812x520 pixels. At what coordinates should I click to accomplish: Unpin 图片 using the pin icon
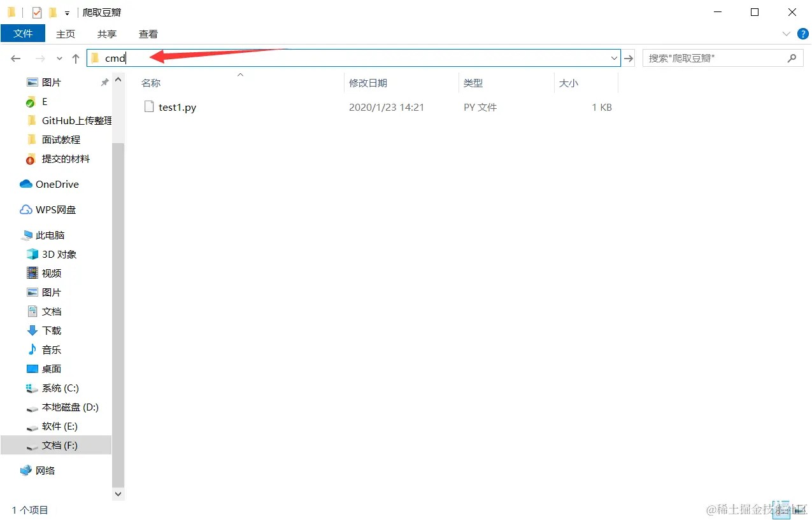[104, 83]
